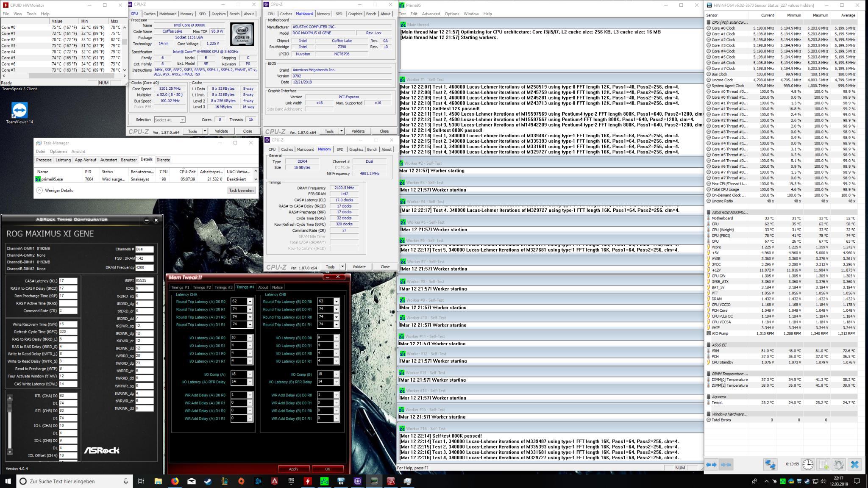Screen dimensions: 868x488
Task: Open Leistung tab in Task-Manager
Action: tap(63, 160)
